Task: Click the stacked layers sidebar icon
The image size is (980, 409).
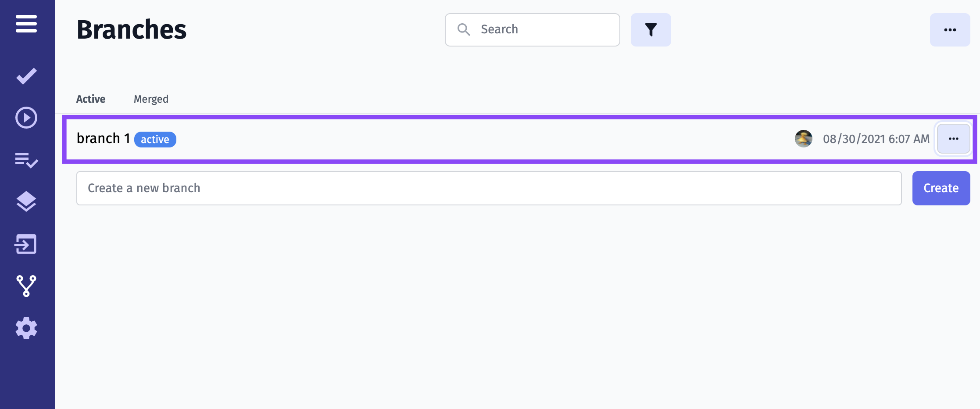Action: point(26,201)
